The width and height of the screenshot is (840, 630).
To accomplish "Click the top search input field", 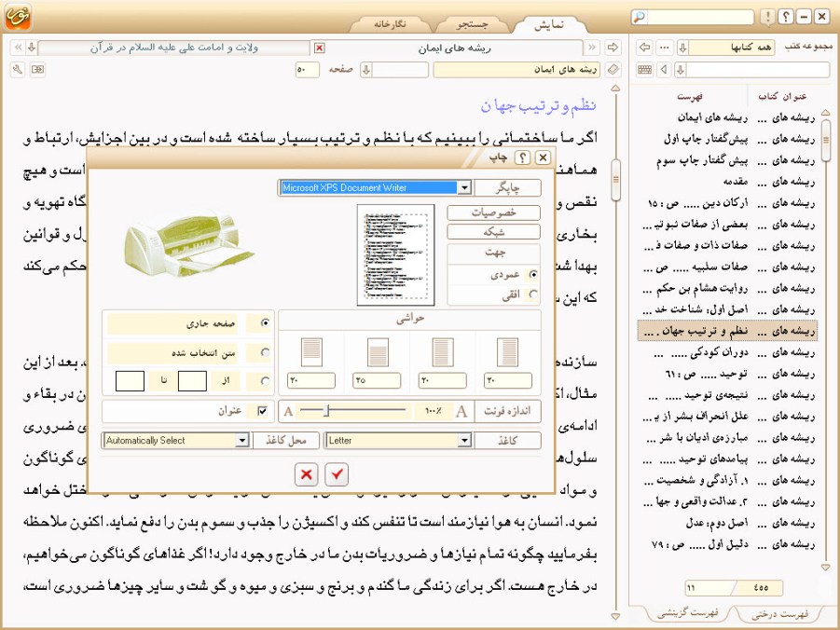I will 700,17.
